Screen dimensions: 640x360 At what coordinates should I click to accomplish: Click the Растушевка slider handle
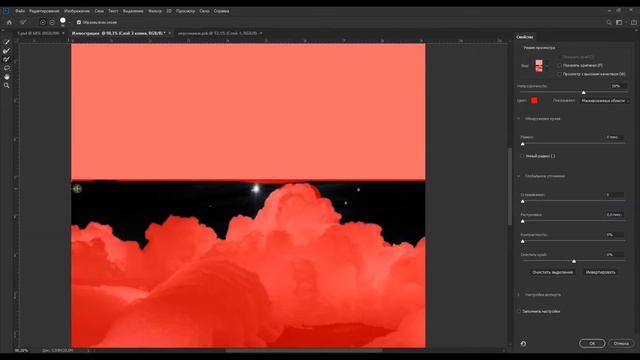click(523, 221)
